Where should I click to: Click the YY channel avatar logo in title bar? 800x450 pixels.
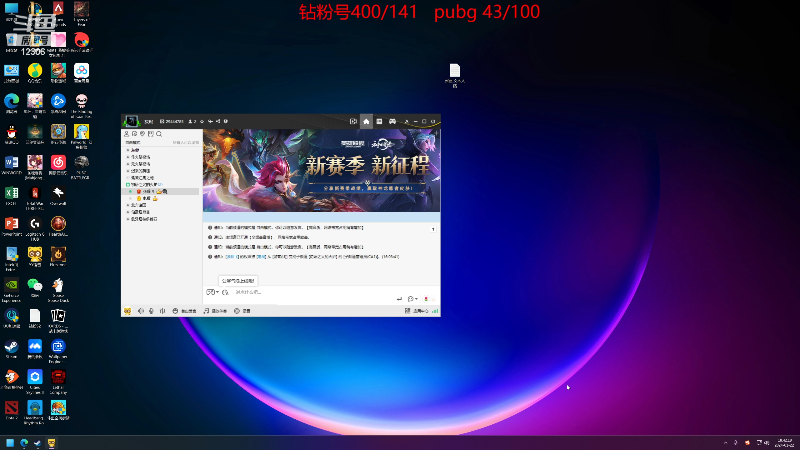[131, 121]
